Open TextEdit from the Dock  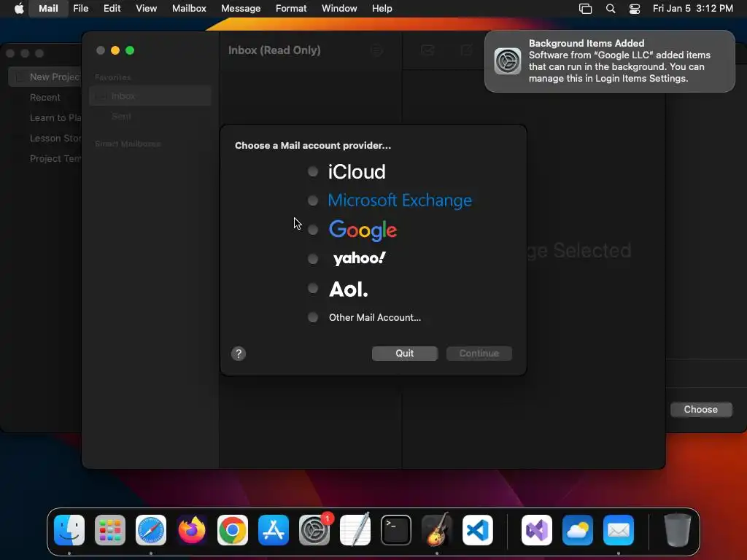(x=355, y=530)
